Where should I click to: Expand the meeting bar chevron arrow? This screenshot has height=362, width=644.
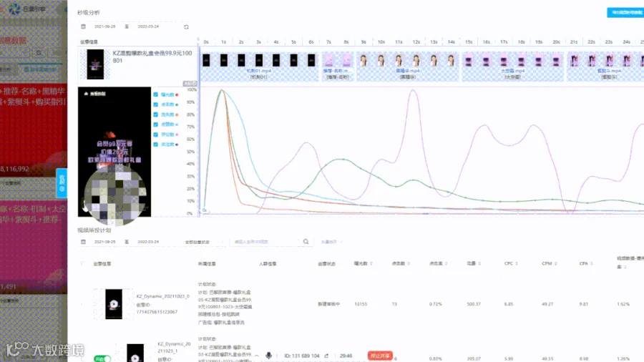tap(257, 356)
